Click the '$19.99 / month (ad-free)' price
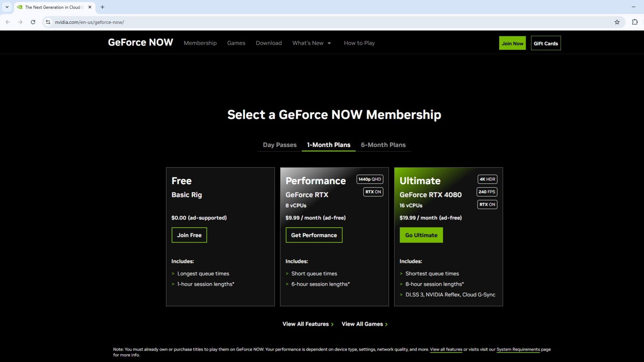Viewport: 644px width, 362px height. [431, 218]
